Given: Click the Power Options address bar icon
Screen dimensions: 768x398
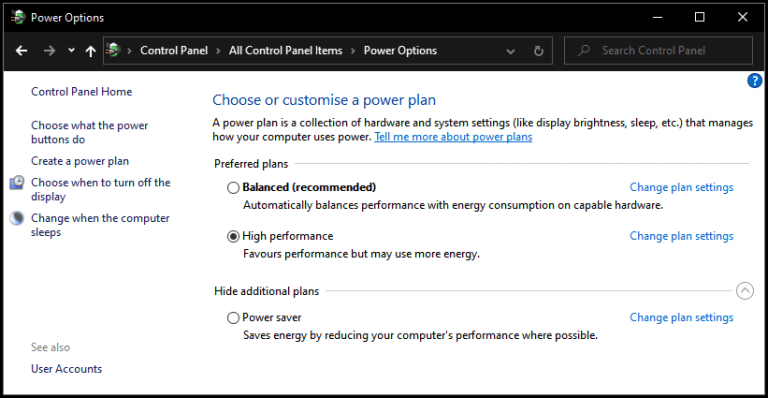Looking at the screenshot, I should click(113, 50).
